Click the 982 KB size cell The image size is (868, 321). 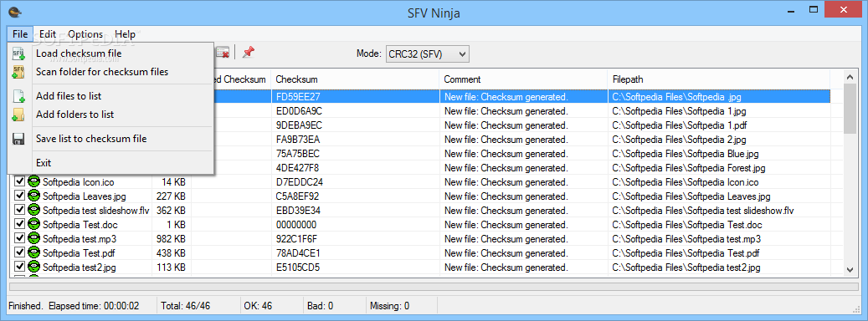click(x=171, y=239)
